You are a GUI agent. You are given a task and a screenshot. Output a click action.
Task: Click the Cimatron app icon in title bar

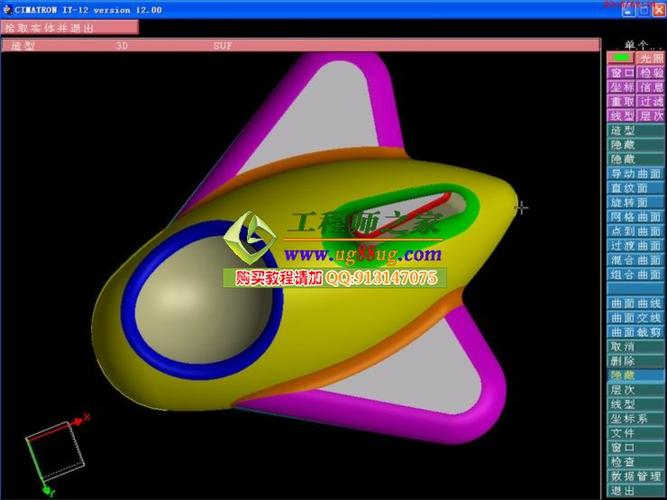pos(7,9)
